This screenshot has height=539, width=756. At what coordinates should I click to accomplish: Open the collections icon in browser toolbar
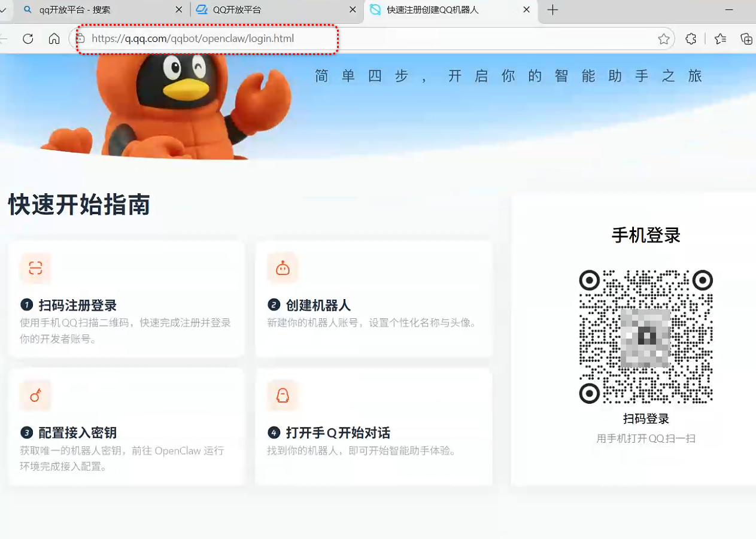click(x=746, y=39)
